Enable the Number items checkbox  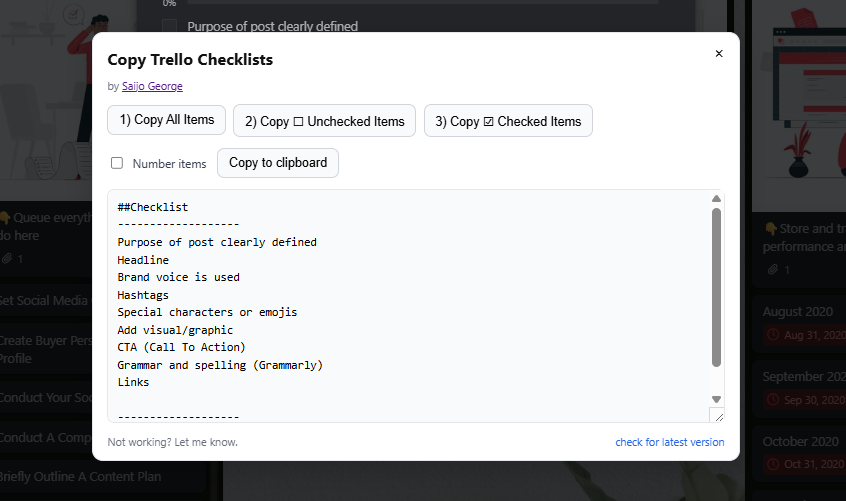point(117,163)
